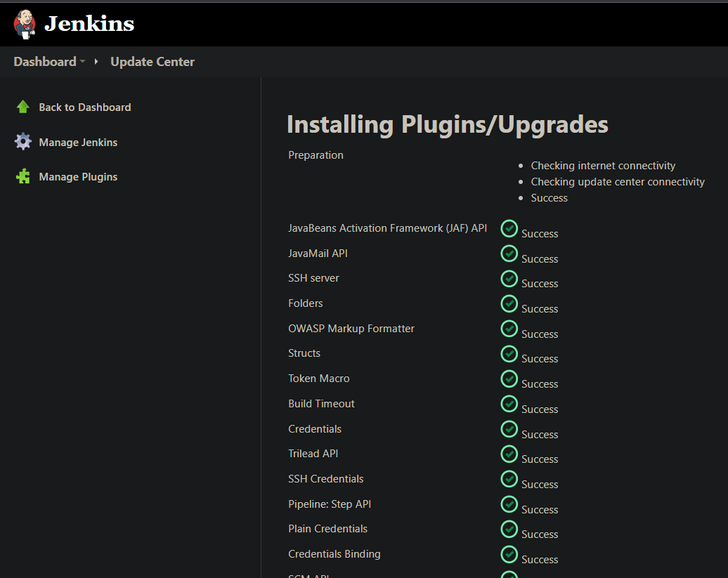Image resolution: width=728 pixels, height=578 pixels.
Task: Expand the Dashboard breadcrumb dropdown arrow
Action: tap(83, 61)
